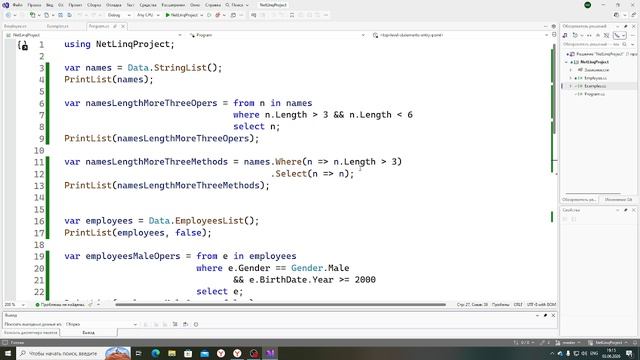Click Solution Explorer show all files icon
The height and width of the screenshot is (360, 640).
point(607,36)
